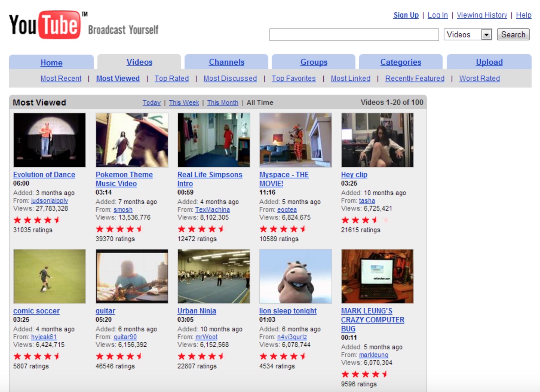Focus the search text field
This screenshot has width=540, height=392.
point(354,35)
